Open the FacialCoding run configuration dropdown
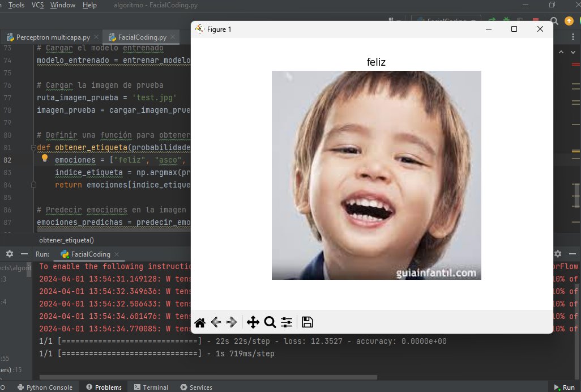 coord(447,18)
